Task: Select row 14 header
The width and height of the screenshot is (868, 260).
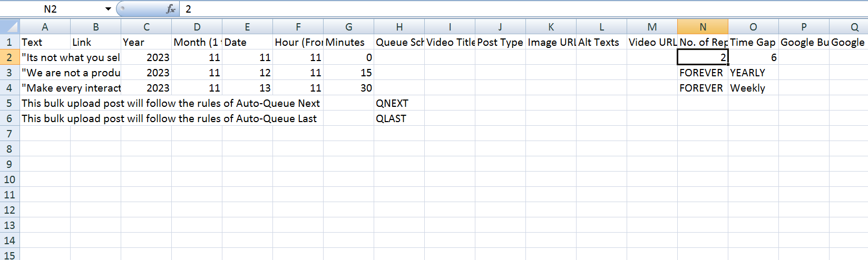Action: pos(9,241)
